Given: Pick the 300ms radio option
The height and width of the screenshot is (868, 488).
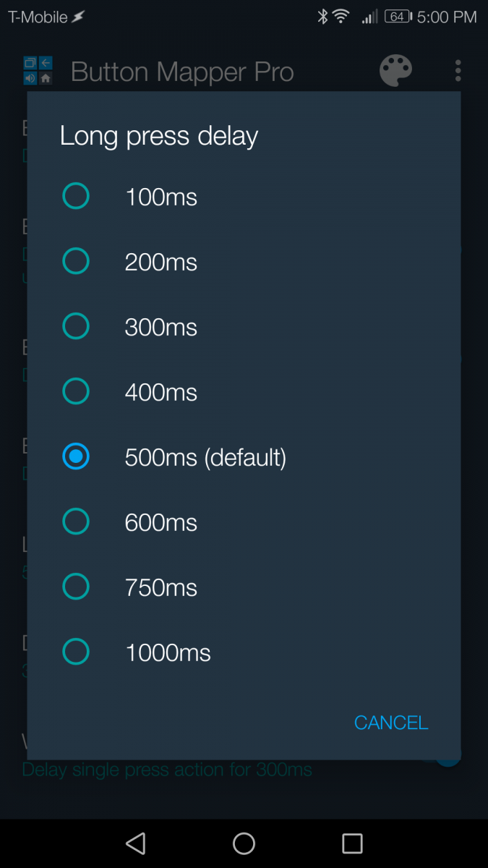Looking at the screenshot, I should [x=76, y=326].
